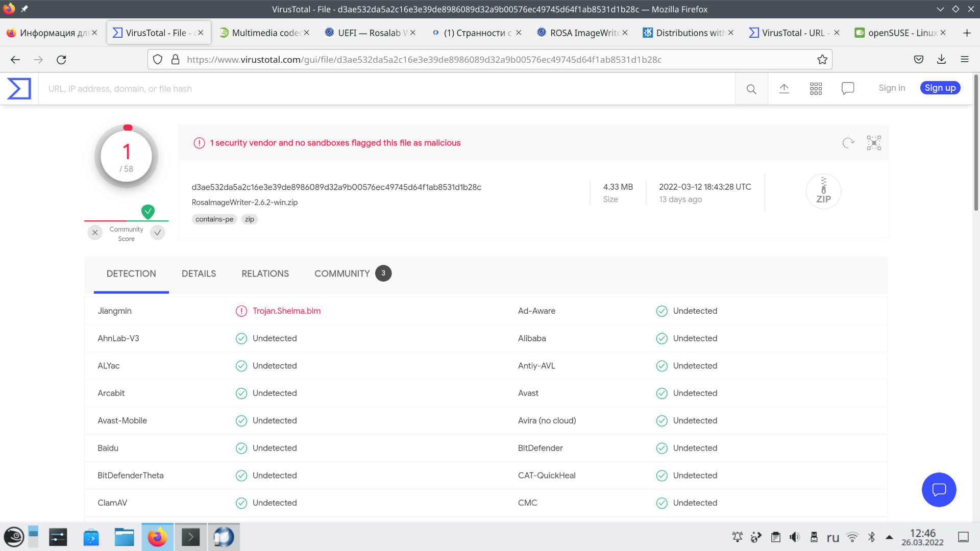
Task: Bookmark page with the star icon
Action: click(822, 60)
